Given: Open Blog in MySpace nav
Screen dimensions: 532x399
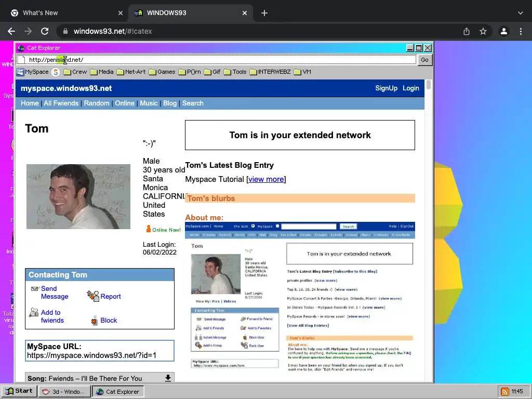Looking at the screenshot, I should (170, 103).
